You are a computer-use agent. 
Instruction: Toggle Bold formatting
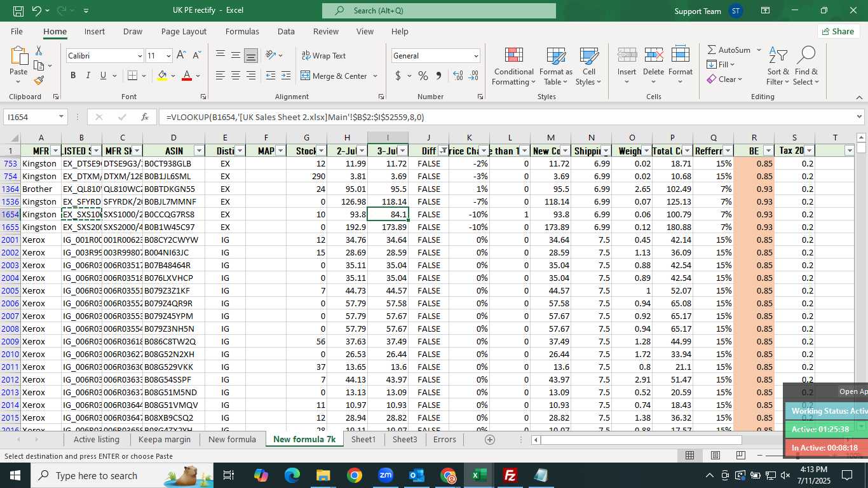point(73,76)
